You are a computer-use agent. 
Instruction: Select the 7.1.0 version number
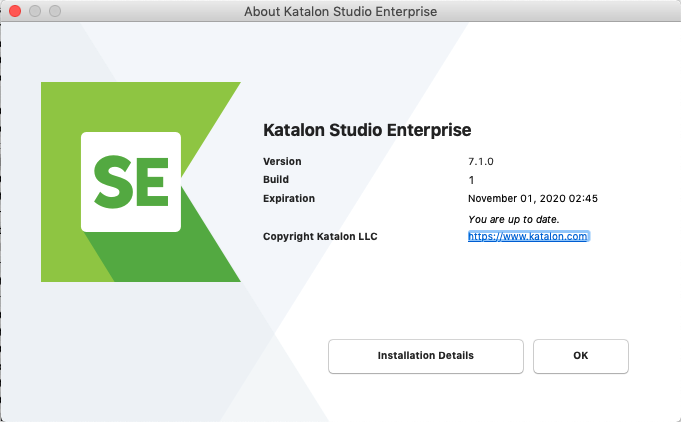[482, 161]
